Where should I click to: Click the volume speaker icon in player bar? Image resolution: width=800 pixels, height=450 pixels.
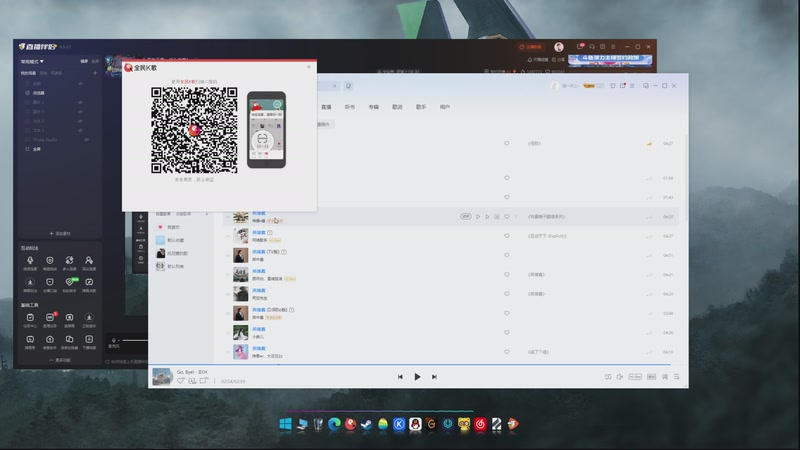619,377
